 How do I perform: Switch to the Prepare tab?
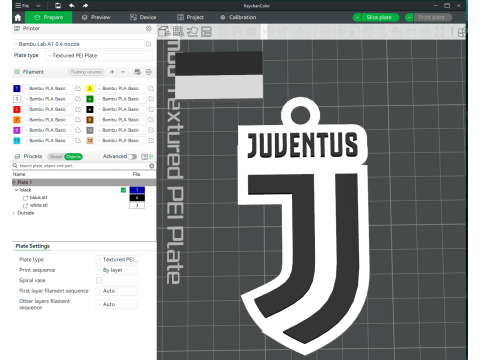48,17
